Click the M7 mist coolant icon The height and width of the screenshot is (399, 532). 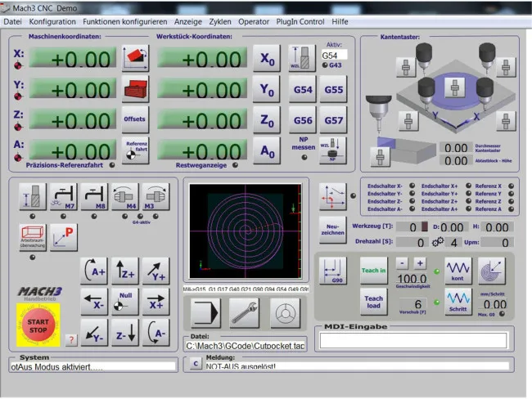coord(63,196)
